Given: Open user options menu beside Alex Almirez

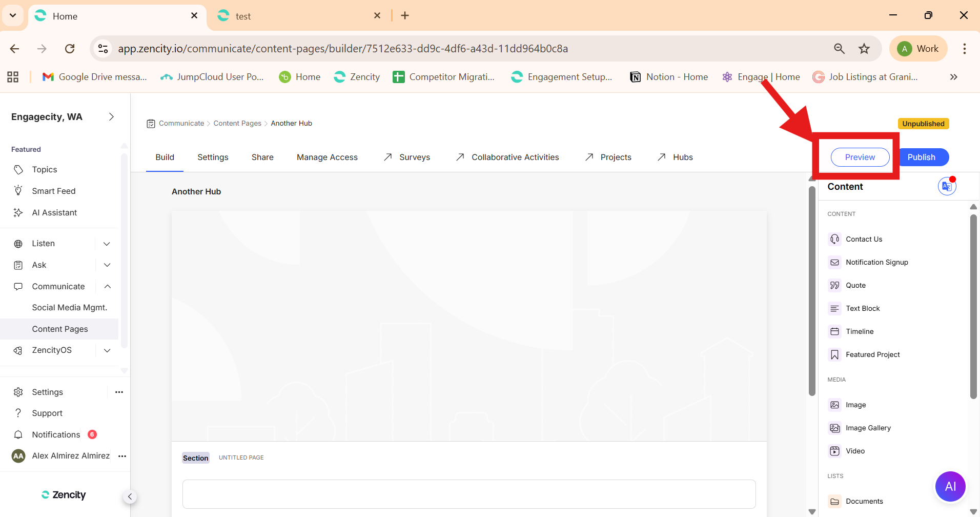Looking at the screenshot, I should point(122,456).
